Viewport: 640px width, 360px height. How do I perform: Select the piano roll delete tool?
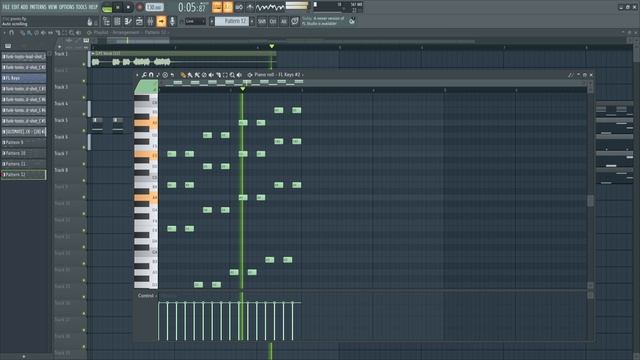point(204,75)
